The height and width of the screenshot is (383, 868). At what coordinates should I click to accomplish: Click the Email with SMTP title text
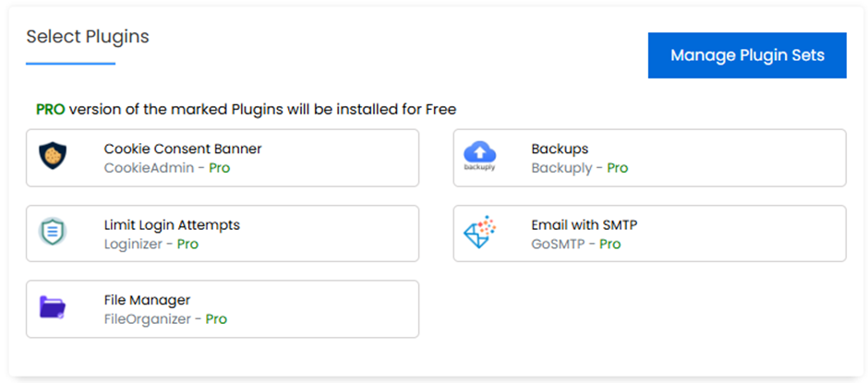[x=584, y=224]
